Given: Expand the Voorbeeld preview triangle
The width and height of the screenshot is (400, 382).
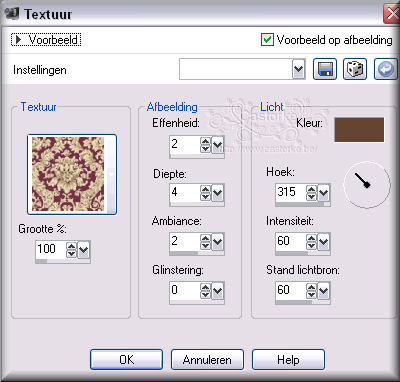Looking at the screenshot, I should click(19, 40).
